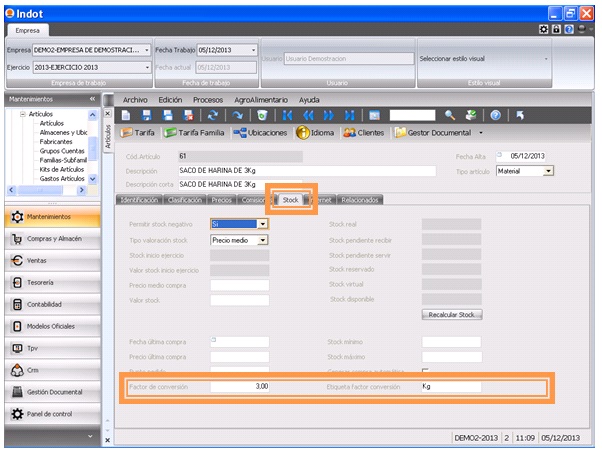Open the Contabilidad sidebar section

pos(54,304)
